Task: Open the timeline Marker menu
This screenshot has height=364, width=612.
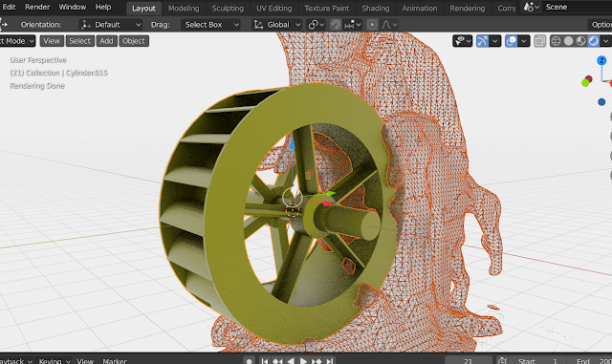Action: coord(115,361)
